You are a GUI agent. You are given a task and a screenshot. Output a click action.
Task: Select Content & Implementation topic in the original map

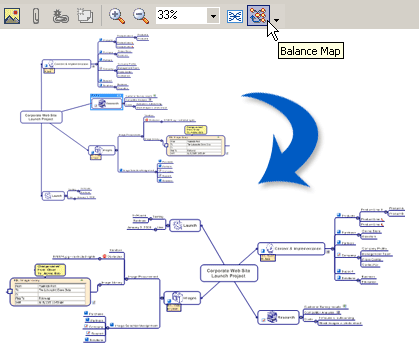click(x=66, y=64)
